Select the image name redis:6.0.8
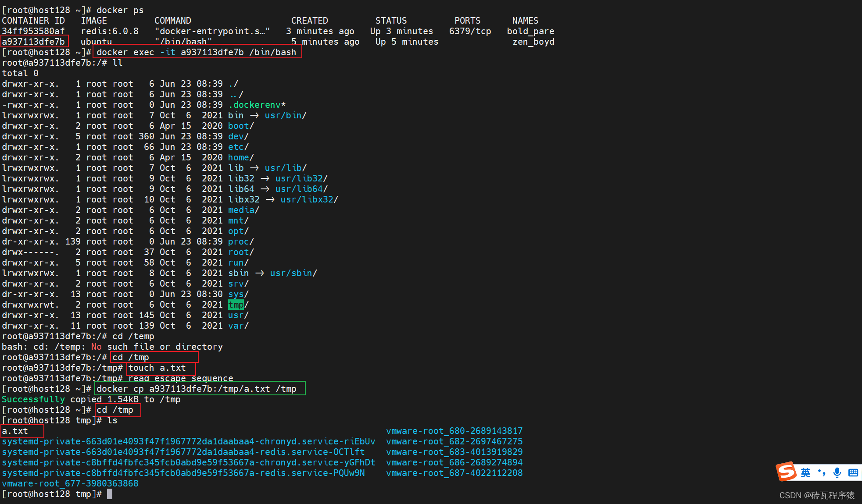The height and width of the screenshot is (504, 862). pyautogui.click(x=110, y=31)
